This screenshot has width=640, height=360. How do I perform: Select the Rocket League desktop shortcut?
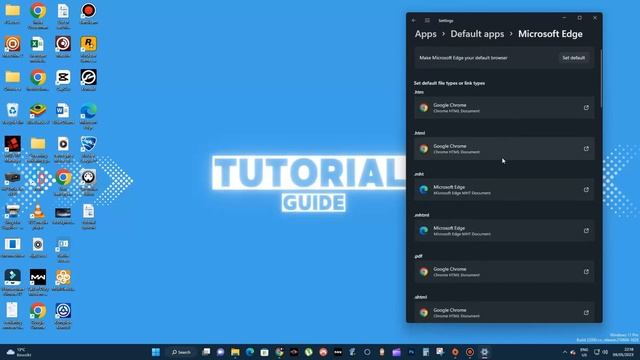(x=88, y=149)
